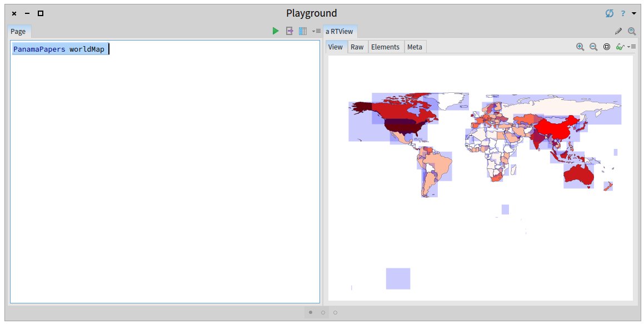Switch to the Elements tab

[x=386, y=47]
